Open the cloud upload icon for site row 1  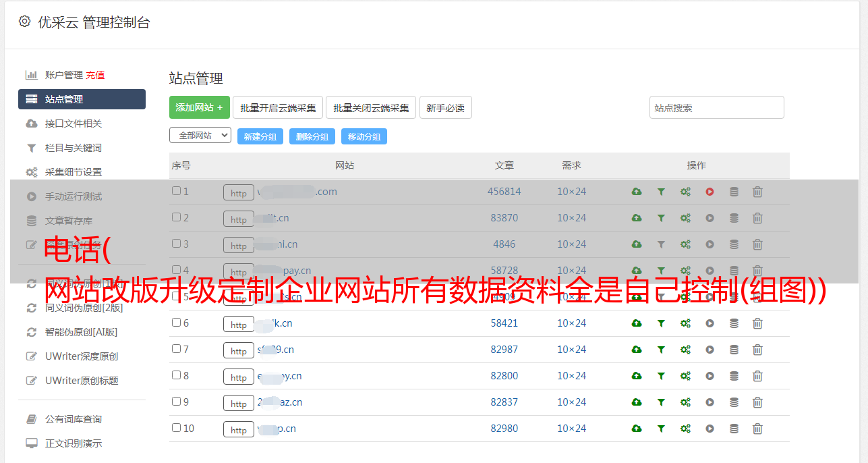point(637,192)
